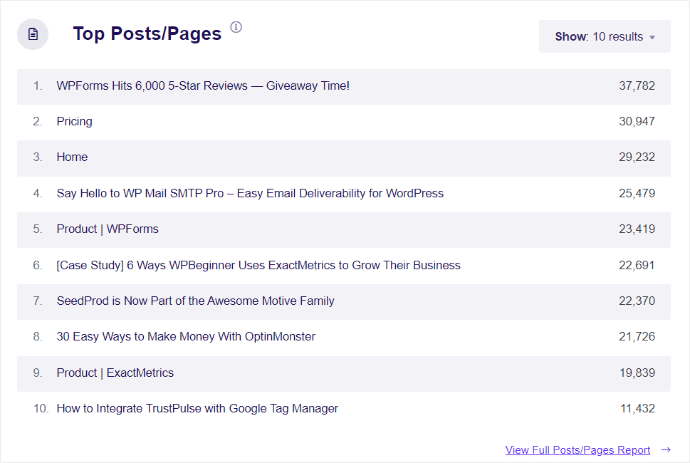
Task: Click the 11,432 pageviews value
Action: 638,409
